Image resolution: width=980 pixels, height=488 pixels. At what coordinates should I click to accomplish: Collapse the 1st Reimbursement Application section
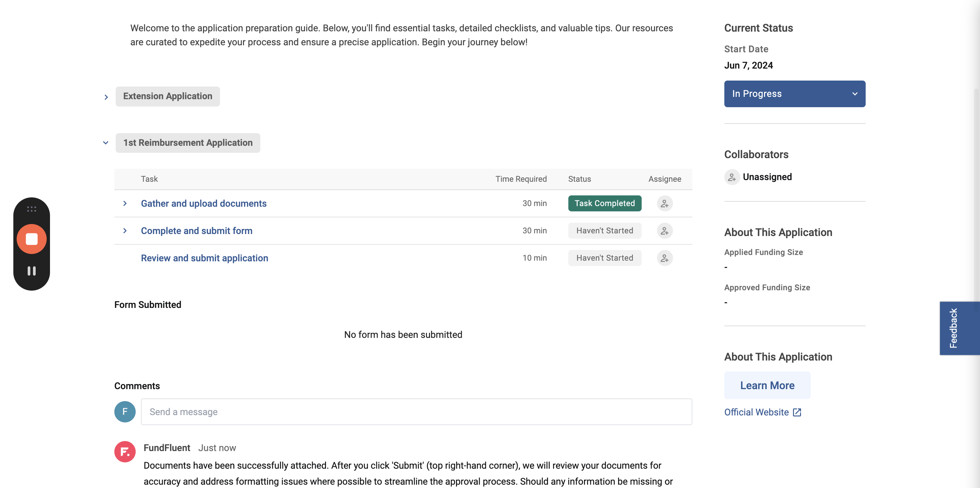coord(106,143)
